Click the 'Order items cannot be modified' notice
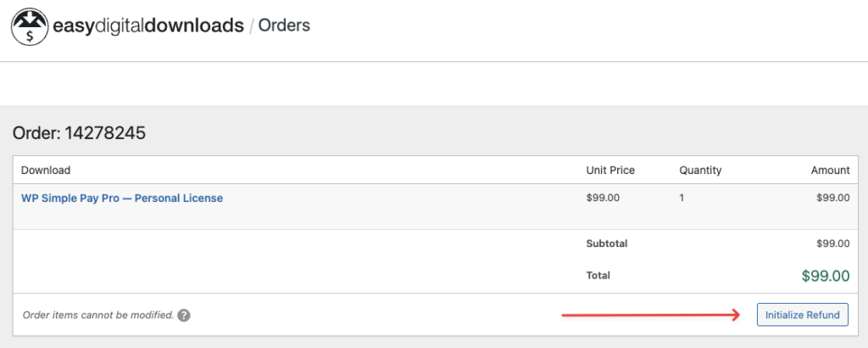The height and width of the screenshot is (348, 868). click(x=97, y=315)
